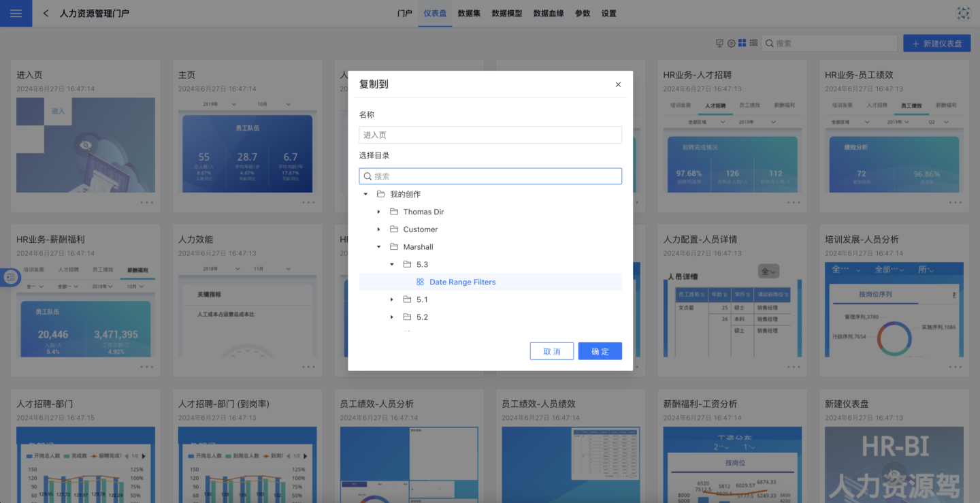The image size is (980, 503).
Task: Open the settings gear icon in toolbar
Action: coord(732,43)
